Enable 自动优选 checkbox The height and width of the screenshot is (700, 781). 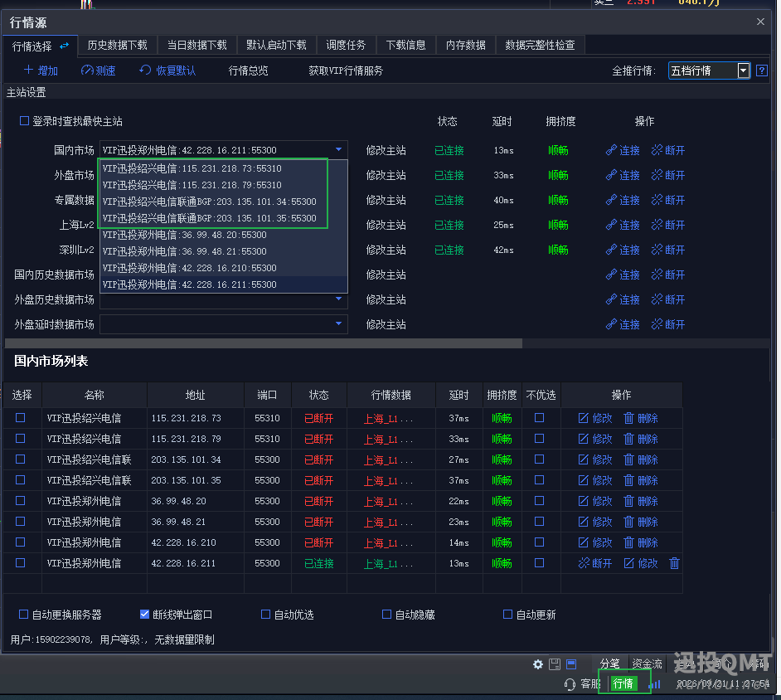(265, 615)
